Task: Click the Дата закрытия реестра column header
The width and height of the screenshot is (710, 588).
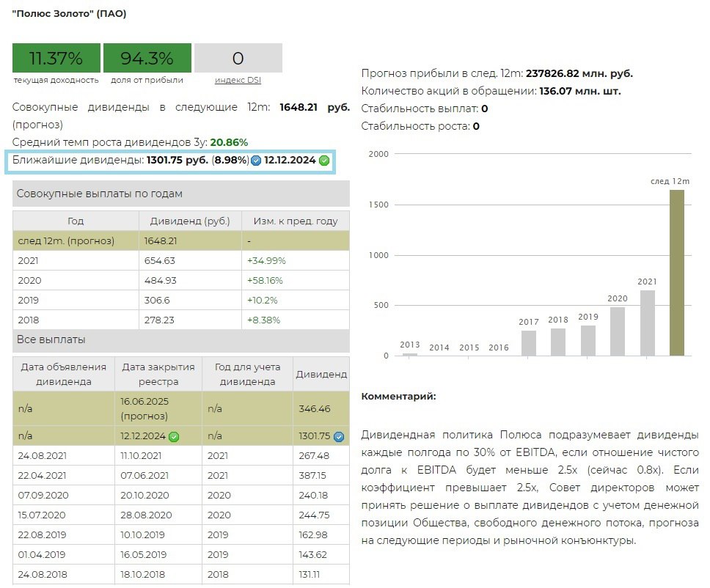Action: [158, 374]
